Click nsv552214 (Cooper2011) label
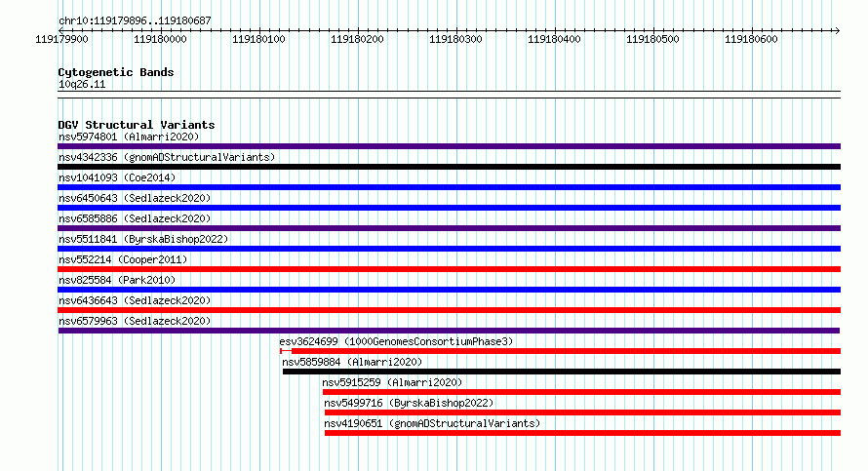 123,259
